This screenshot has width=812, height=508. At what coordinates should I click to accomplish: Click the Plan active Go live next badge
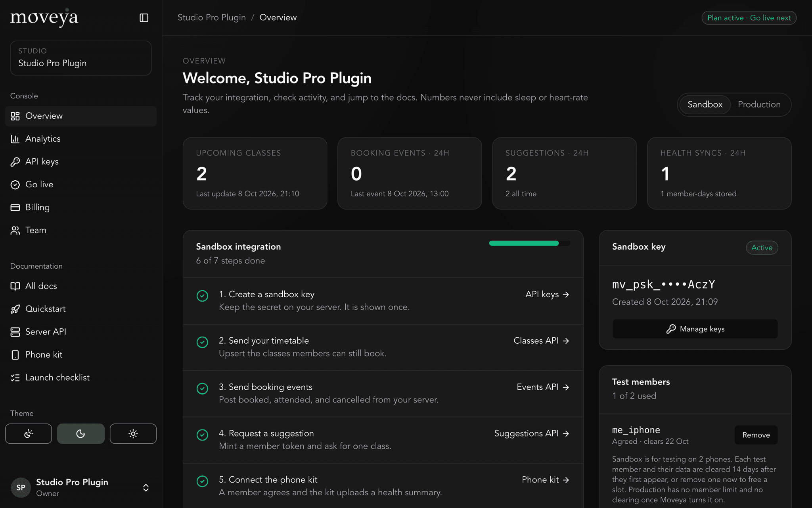pyautogui.click(x=749, y=18)
